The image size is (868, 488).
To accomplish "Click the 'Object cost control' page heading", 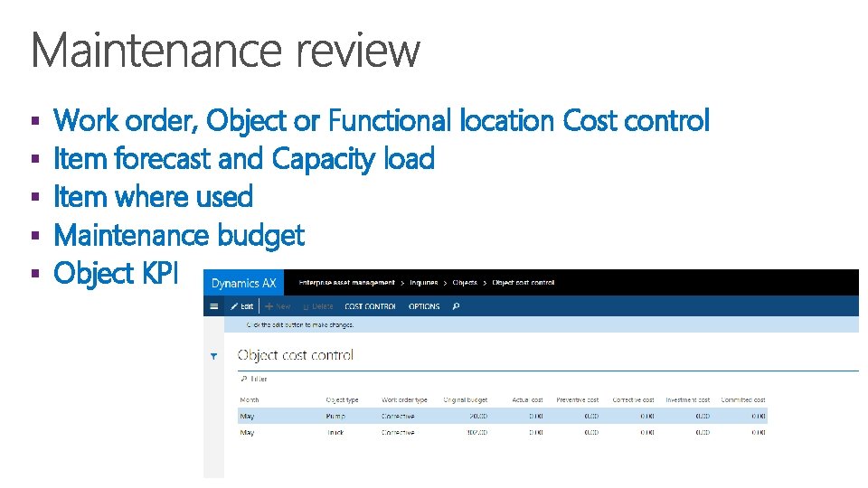I will [x=295, y=355].
